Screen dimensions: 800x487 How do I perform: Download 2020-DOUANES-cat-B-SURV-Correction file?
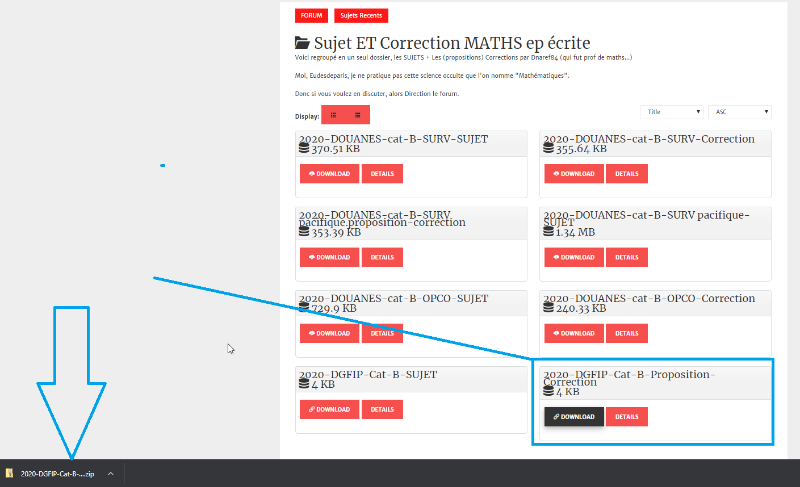pos(574,173)
